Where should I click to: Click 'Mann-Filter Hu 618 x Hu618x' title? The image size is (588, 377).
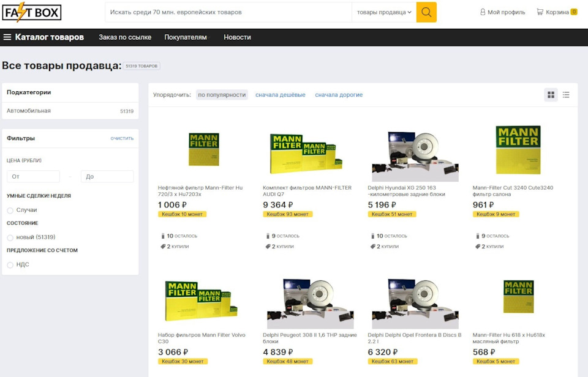(x=508, y=338)
